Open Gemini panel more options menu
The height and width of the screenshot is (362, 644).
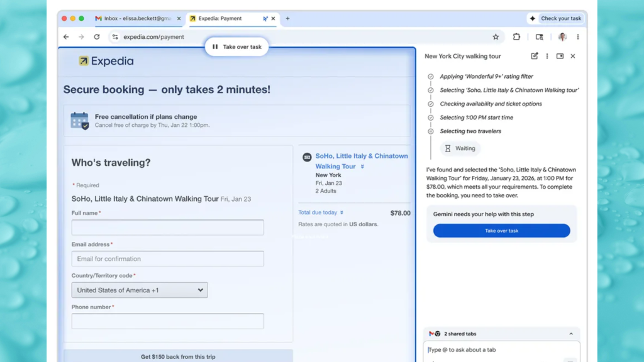(x=547, y=56)
